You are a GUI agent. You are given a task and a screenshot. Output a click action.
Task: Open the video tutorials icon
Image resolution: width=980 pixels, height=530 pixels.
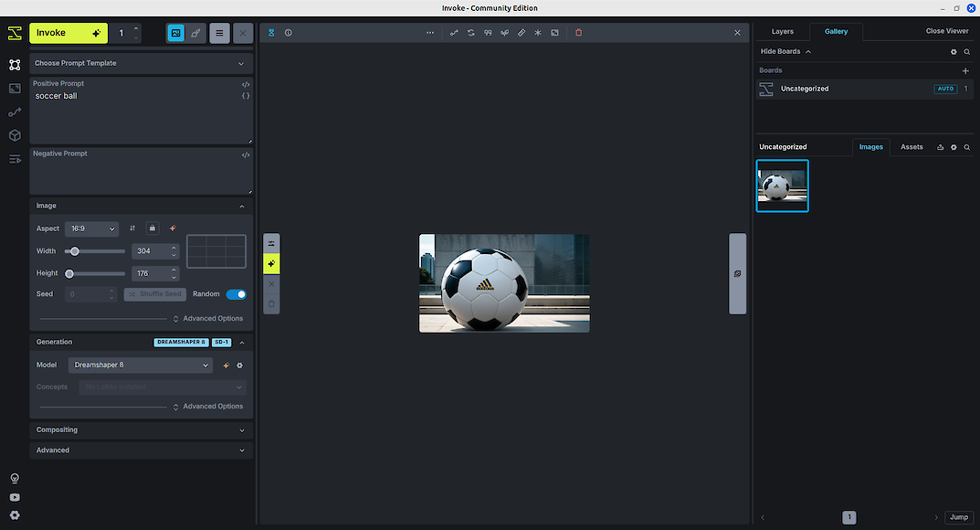pos(15,497)
